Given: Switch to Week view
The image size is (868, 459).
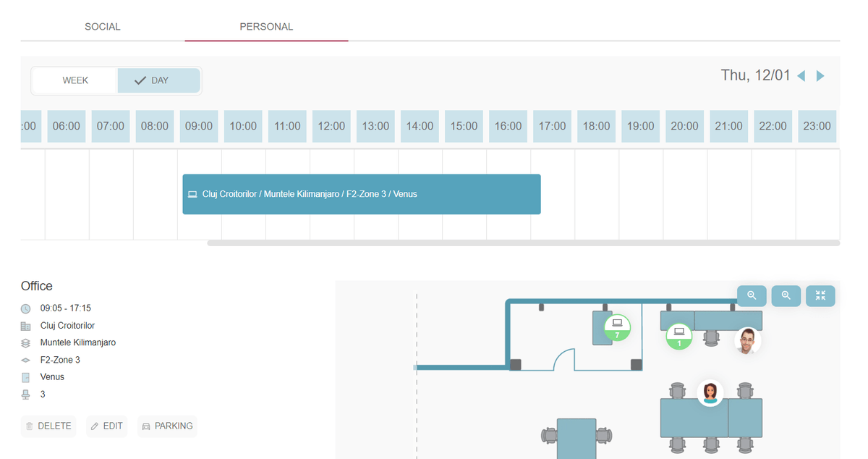Looking at the screenshot, I should tap(75, 80).
